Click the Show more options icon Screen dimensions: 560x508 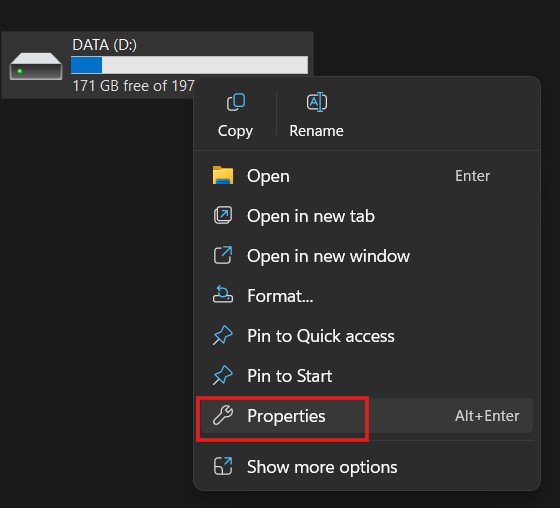pyautogui.click(x=223, y=466)
